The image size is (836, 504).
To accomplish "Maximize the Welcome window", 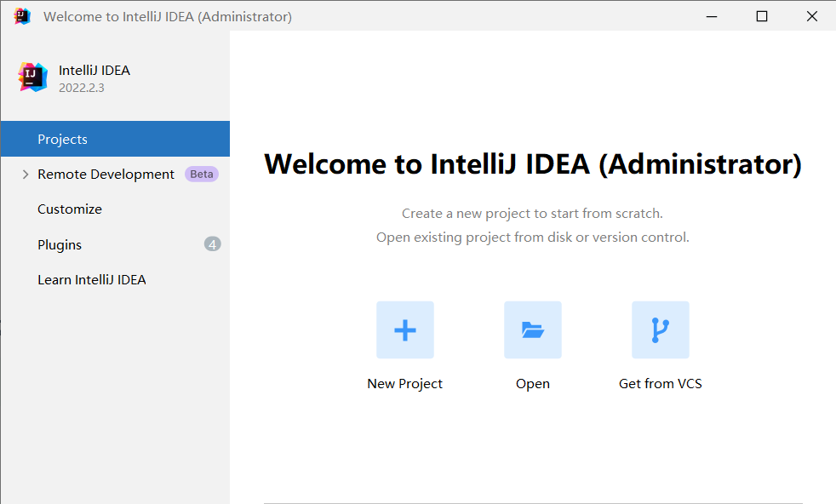I will point(762,16).
